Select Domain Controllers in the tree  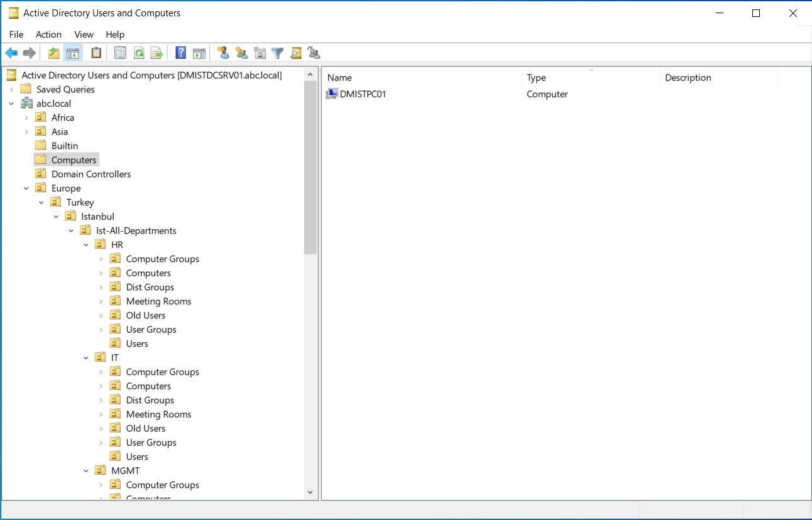pyautogui.click(x=91, y=174)
